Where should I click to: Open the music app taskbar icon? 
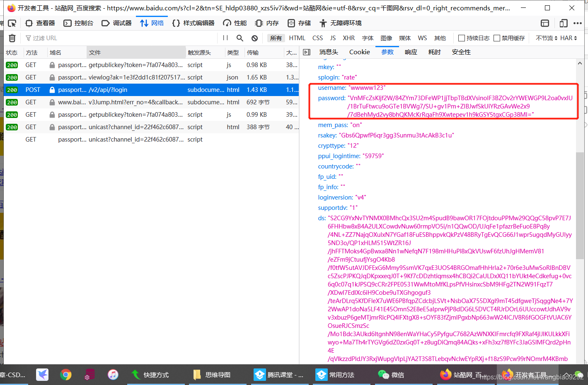click(x=113, y=375)
